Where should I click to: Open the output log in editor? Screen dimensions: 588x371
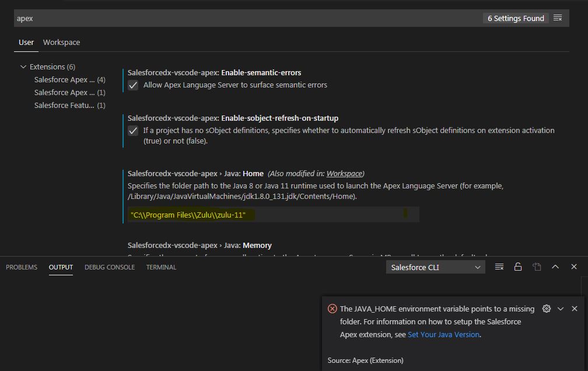(537, 267)
